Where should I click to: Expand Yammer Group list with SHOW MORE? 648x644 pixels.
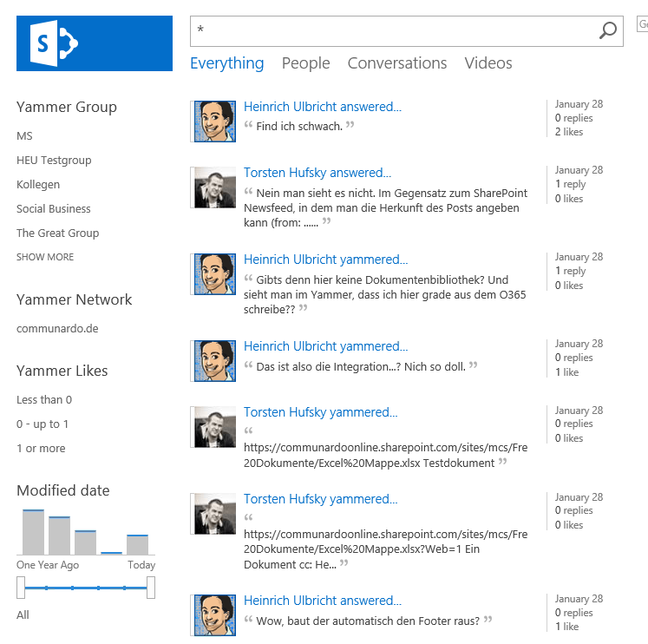pos(45,257)
